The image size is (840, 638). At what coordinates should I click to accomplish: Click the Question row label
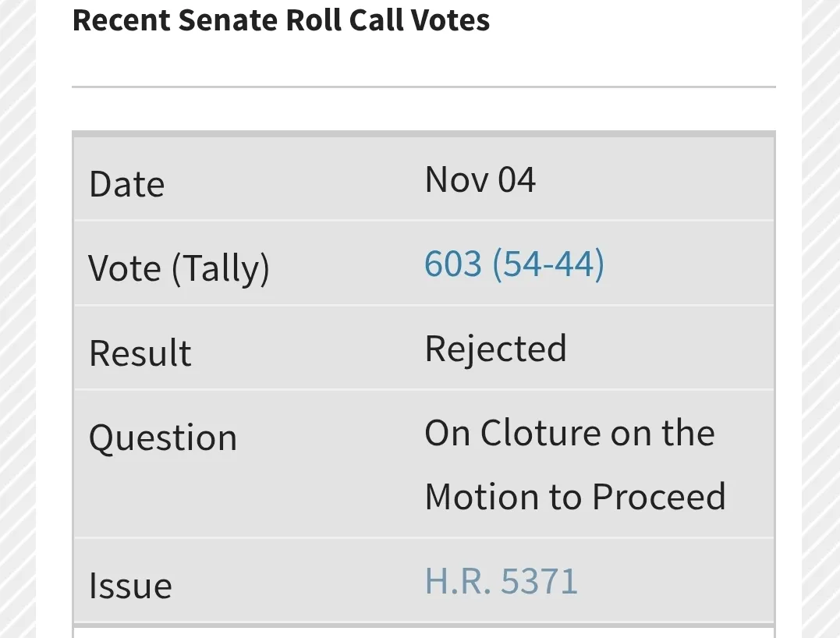pos(163,438)
